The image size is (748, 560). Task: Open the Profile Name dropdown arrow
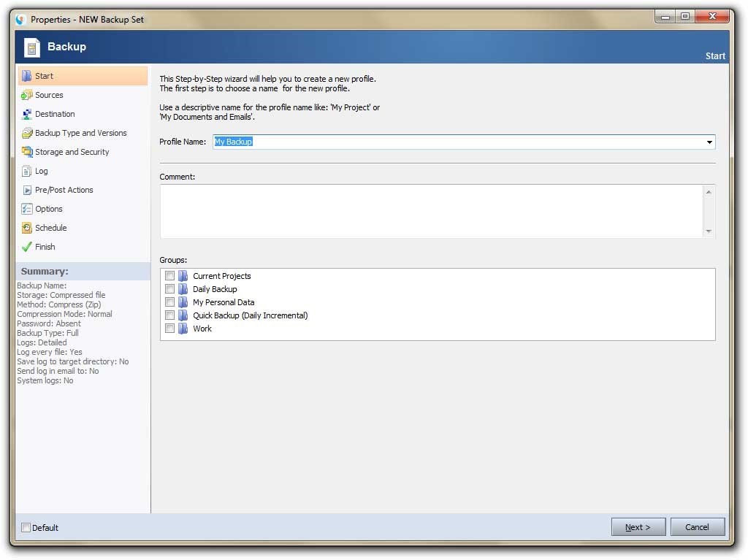click(x=709, y=142)
